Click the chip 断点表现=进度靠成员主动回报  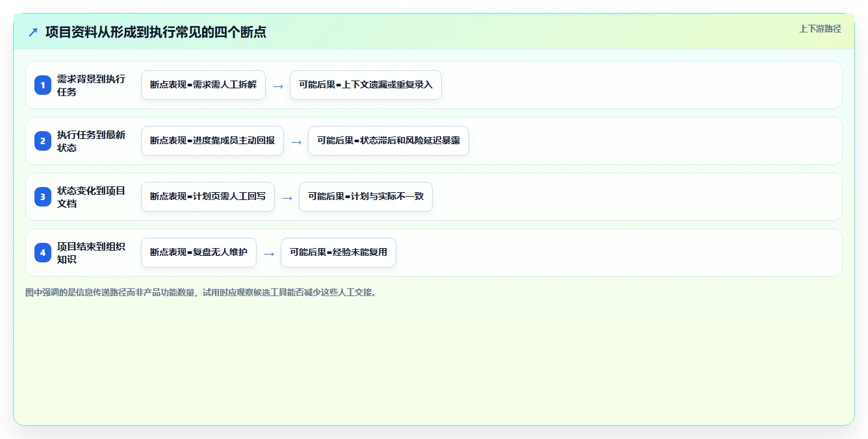212,141
